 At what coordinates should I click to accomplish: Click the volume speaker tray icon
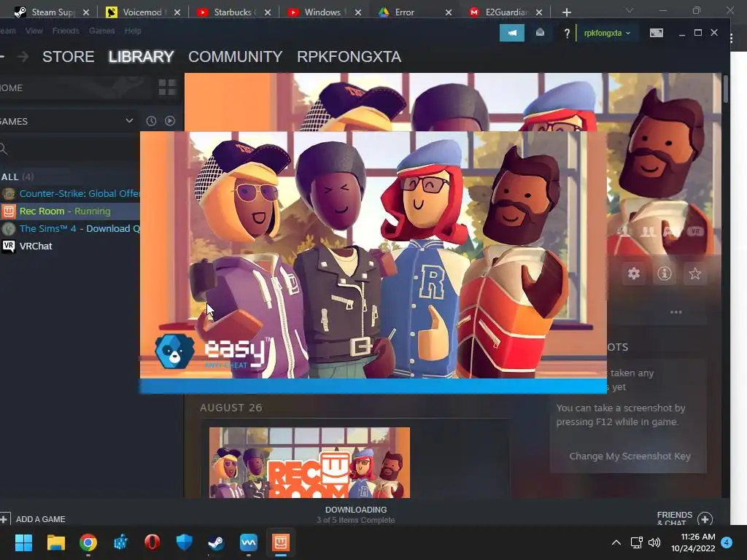[x=654, y=542]
